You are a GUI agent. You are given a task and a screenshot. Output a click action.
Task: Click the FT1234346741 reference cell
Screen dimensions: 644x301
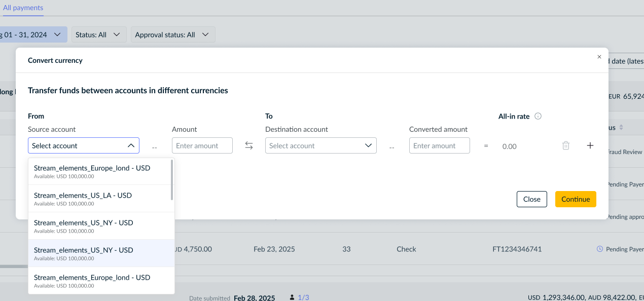tap(517, 249)
